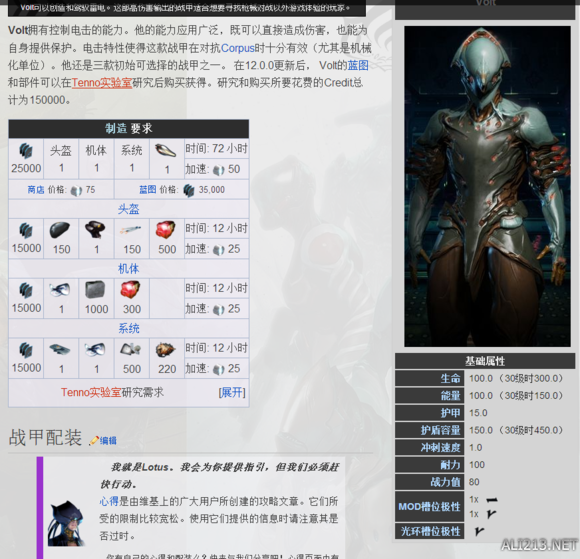Click the credits icon in the 头盔 row
580x559 pixels.
(x=26, y=230)
